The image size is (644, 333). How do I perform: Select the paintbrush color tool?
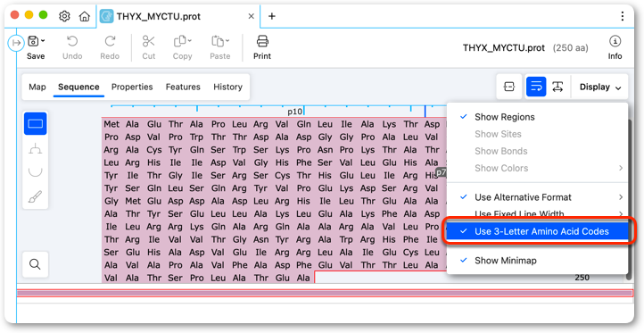pyautogui.click(x=36, y=197)
